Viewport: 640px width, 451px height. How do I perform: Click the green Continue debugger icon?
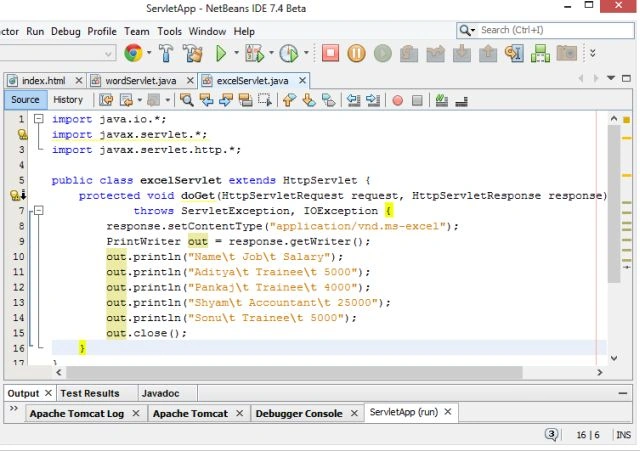[382, 53]
